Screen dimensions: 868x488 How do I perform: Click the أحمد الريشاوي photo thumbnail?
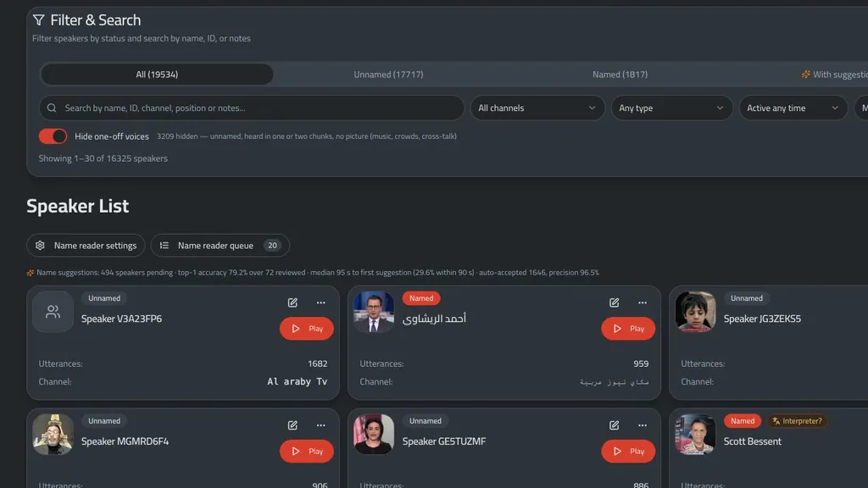tap(374, 312)
